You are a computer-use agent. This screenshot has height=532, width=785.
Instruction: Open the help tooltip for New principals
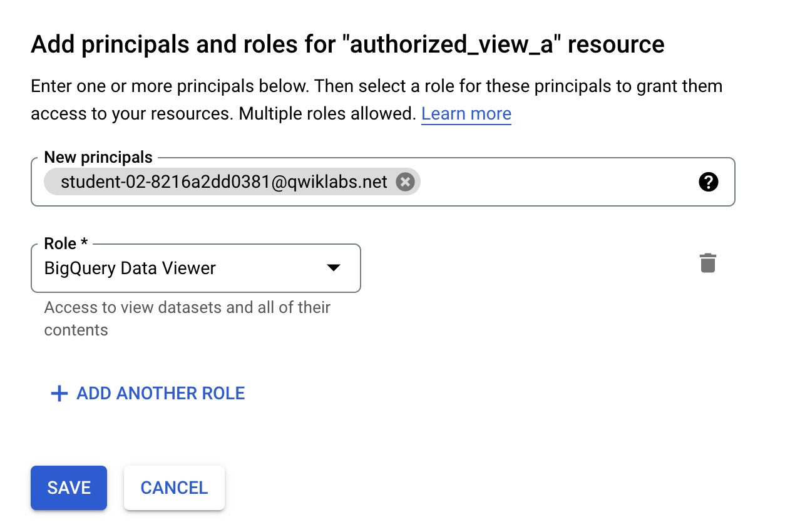(x=708, y=182)
